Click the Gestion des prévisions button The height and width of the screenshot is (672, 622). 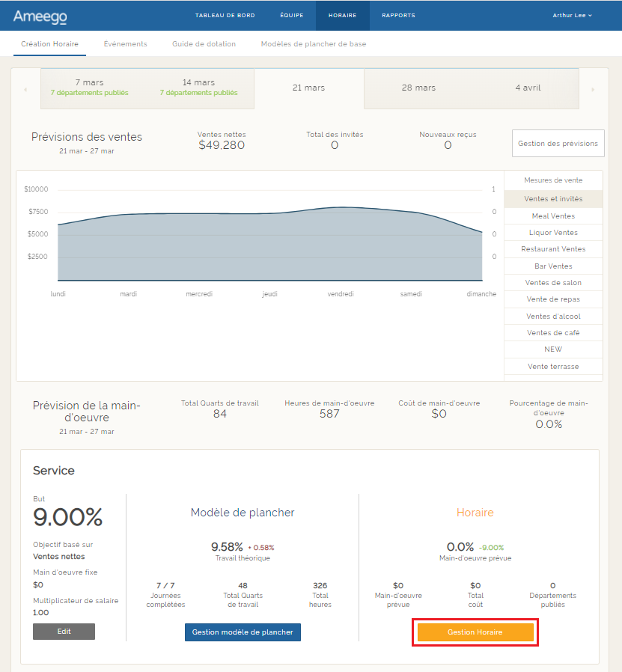(x=558, y=144)
